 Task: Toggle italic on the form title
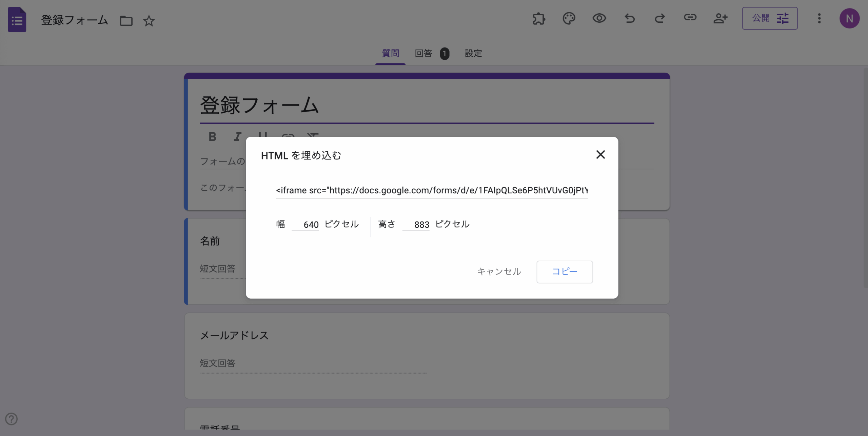(237, 137)
